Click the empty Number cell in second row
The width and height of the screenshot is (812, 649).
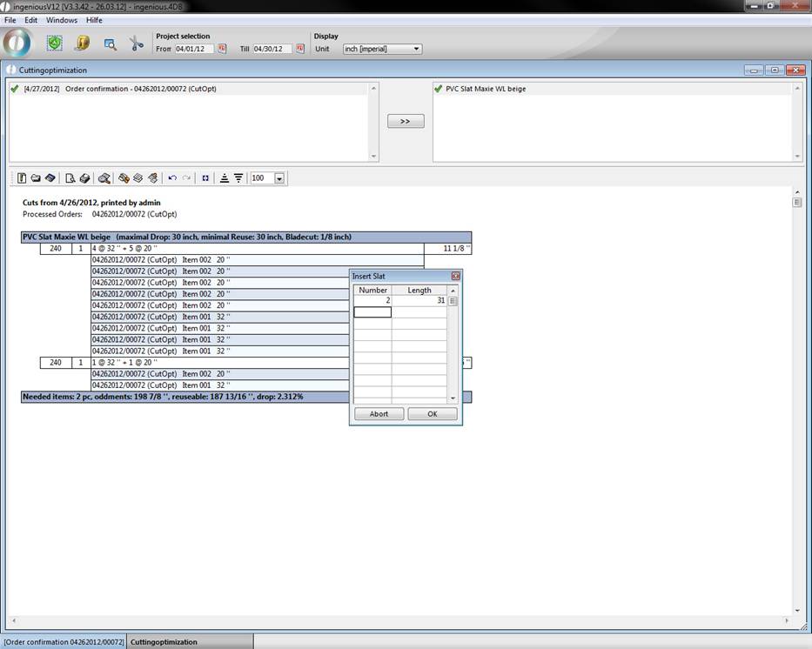coord(372,312)
